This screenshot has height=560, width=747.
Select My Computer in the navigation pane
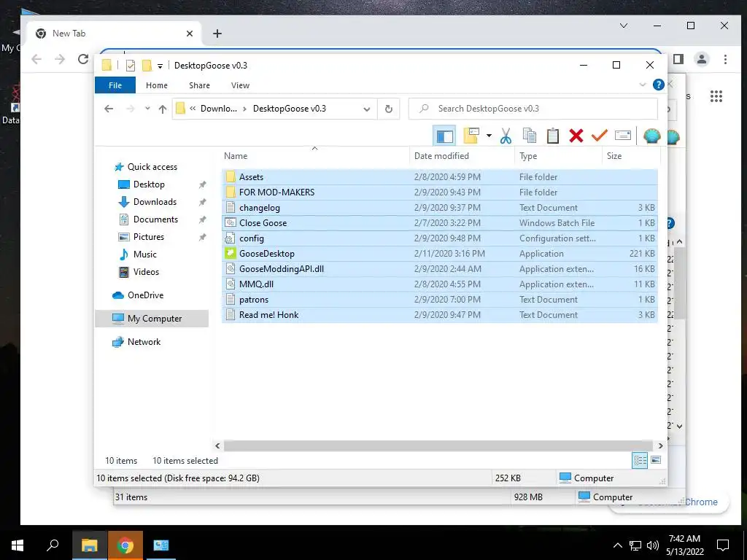(x=152, y=319)
